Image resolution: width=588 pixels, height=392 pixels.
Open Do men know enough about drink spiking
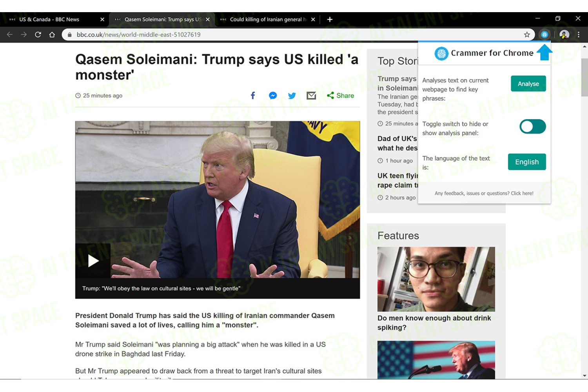tap(434, 323)
